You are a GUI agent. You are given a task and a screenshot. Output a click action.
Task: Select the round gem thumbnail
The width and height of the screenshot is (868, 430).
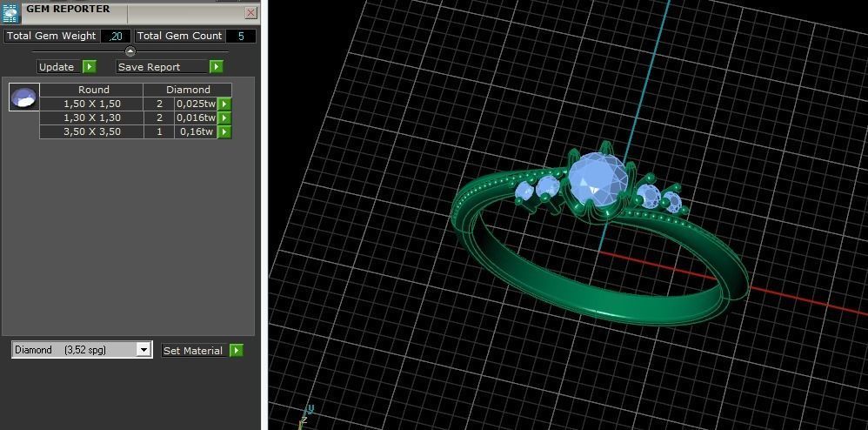(24, 97)
